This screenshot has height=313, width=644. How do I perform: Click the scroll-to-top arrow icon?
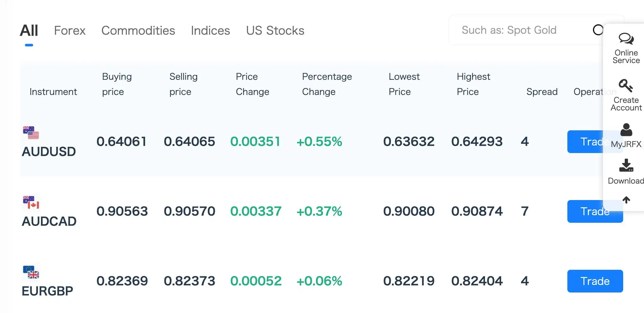[x=626, y=200]
